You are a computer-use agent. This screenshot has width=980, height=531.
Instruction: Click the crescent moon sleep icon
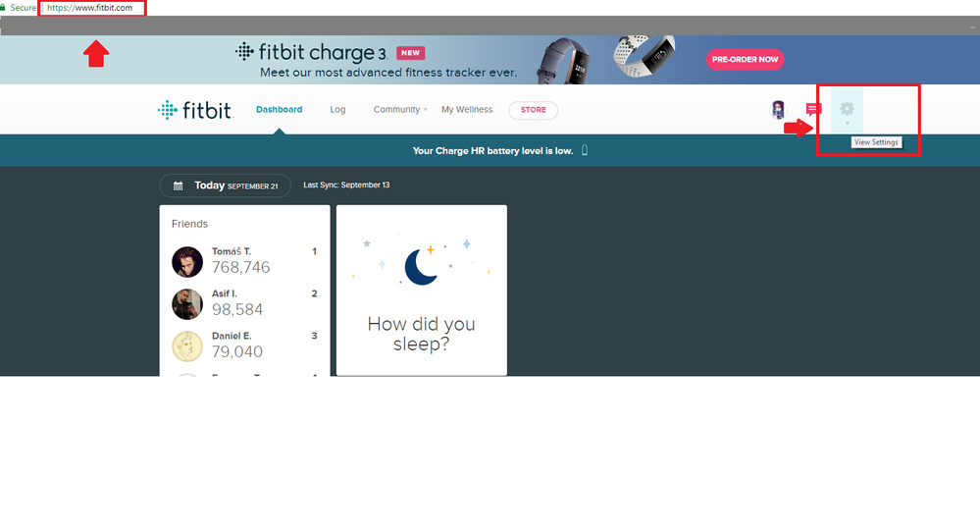[421, 266]
